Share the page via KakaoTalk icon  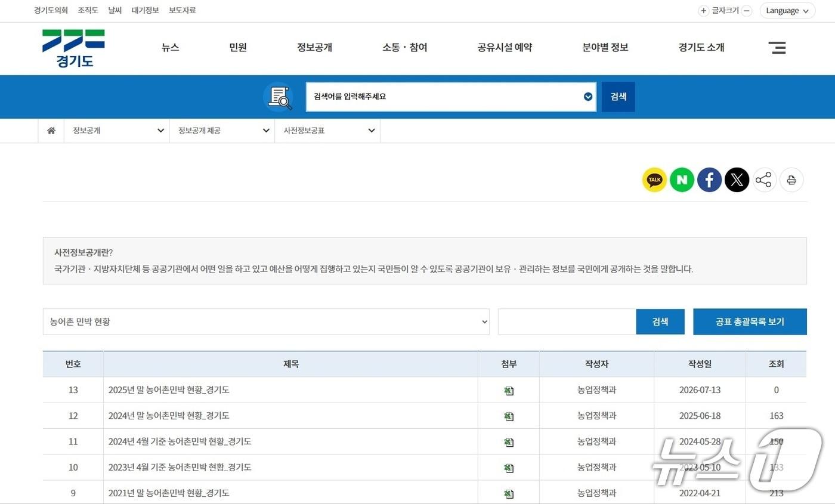[654, 180]
